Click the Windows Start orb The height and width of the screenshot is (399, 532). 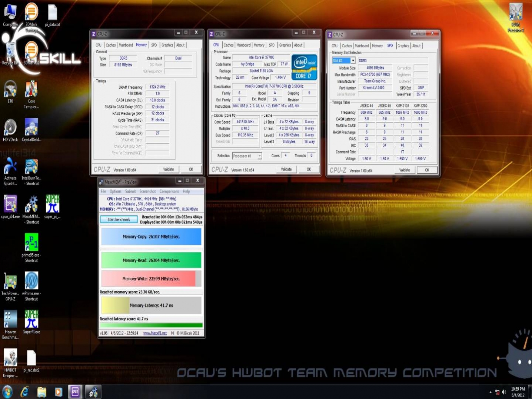(x=7, y=392)
